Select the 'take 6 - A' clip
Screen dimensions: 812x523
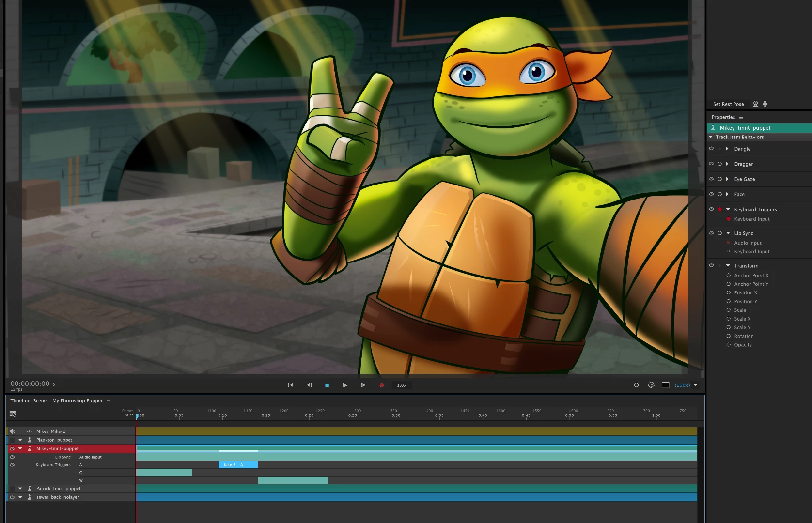tap(238, 465)
